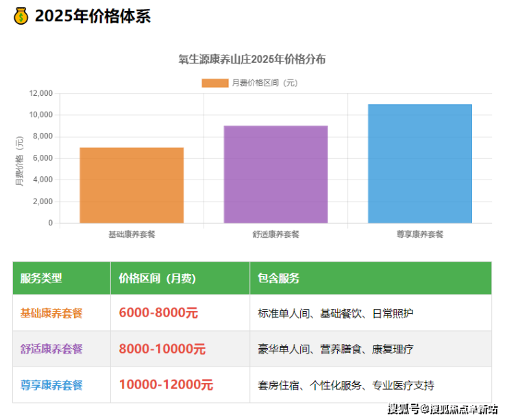This screenshot has width=507, height=420.
Task: Toggle the orange 月费价格区间 legend swatch
Action: point(214,83)
